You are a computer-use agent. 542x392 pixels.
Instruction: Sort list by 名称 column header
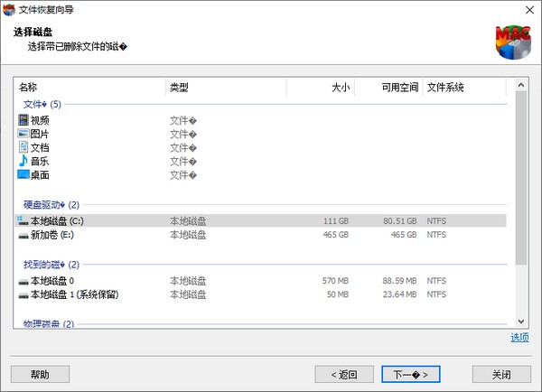pyautogui.click(x=90, y=88)
